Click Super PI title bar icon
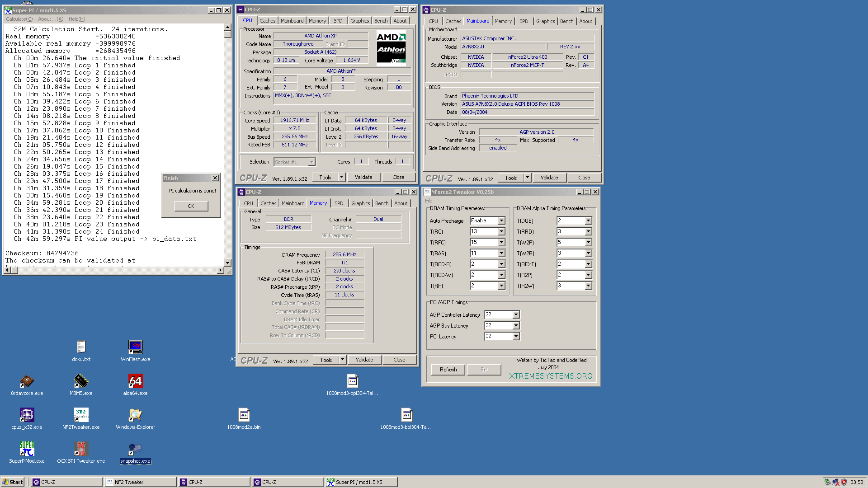Screen dimensions: 868x488 [x=8, y=10]
